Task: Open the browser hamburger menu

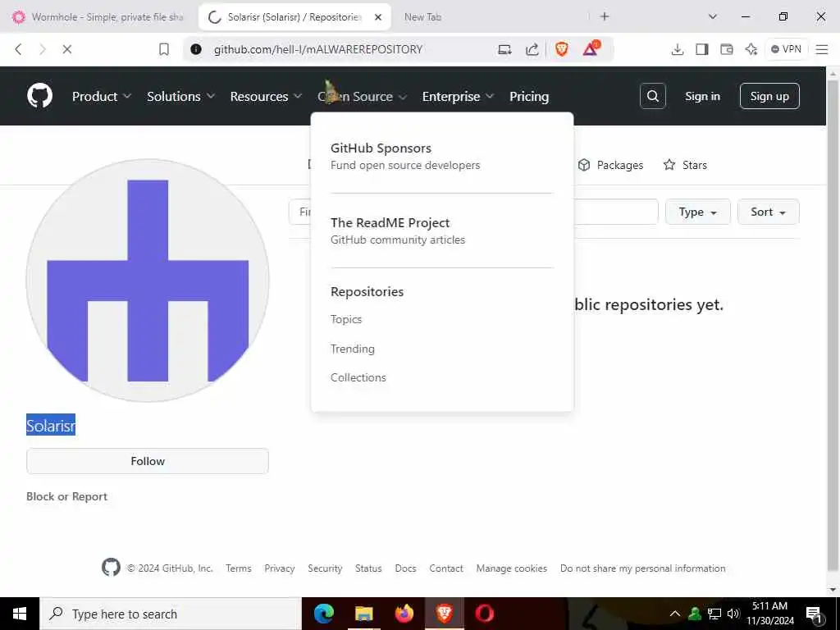Action: pos(822,49)
